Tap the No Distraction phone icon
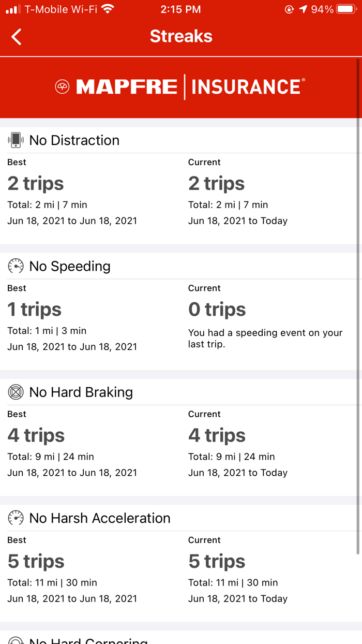This screenshot has width=362, height=644. tap(16, 140)
